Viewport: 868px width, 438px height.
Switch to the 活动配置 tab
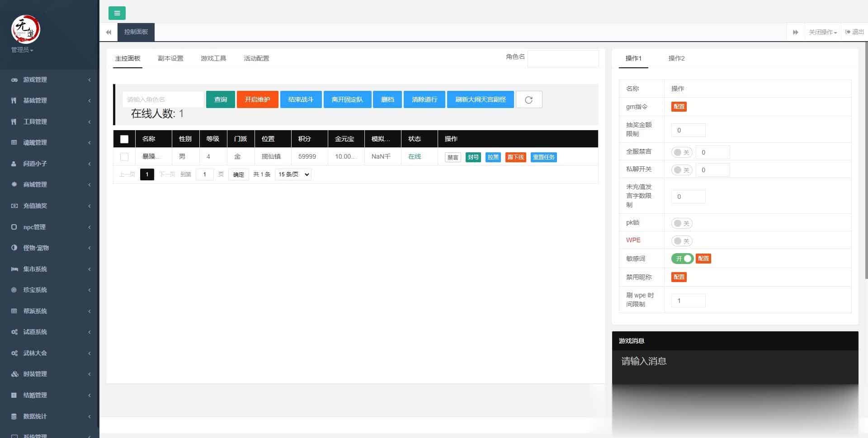click(256, 58)
